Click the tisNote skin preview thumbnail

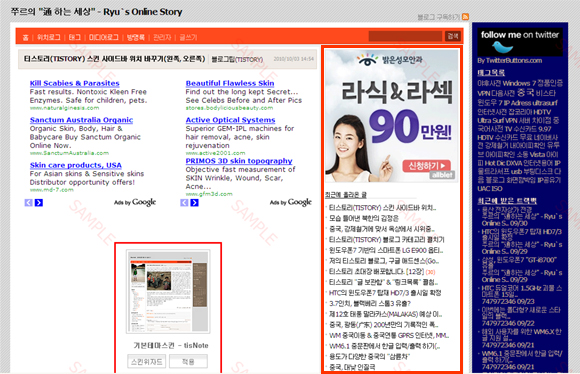coord(168,292)
